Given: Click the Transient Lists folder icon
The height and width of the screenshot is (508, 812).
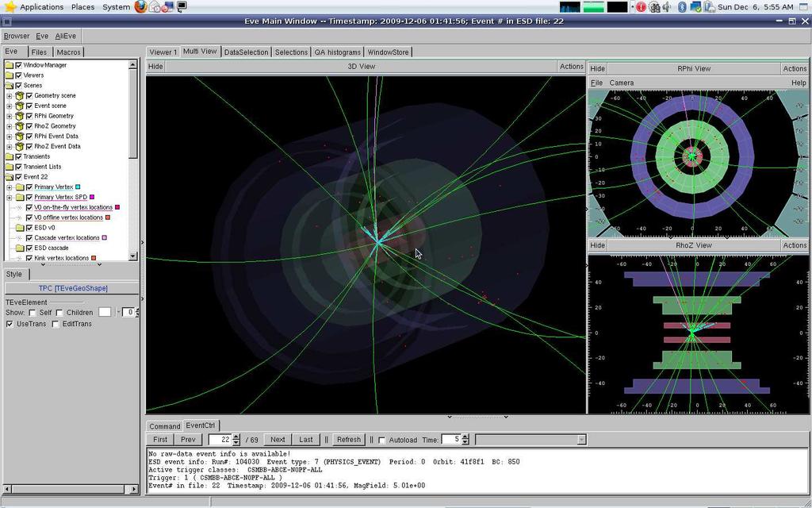Looking at the screenshot, I should pyautogui.click(x=10, y=167).
